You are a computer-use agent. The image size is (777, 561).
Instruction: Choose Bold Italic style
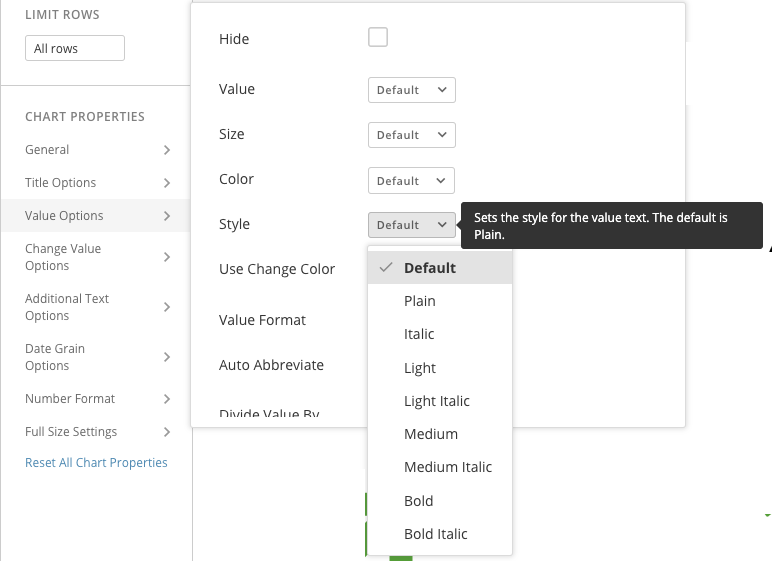coord(435,534)
